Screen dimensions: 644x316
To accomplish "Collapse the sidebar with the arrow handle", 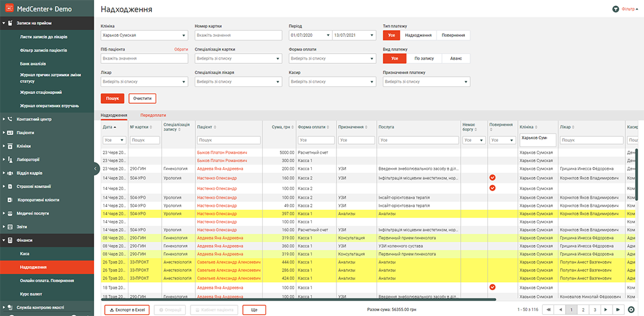I will [x=96, y=169].
